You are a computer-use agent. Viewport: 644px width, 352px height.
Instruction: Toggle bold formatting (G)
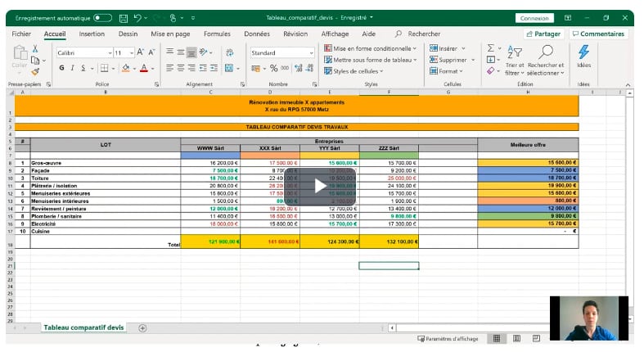pos(61,68)
